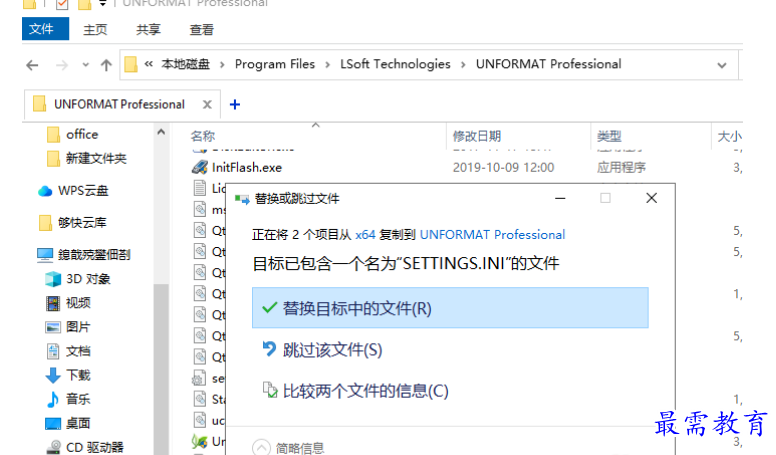The width and height of the screenshot is (776, 455).
Task: Sort by 名称 column header
Action: click(x=203, y=136)
